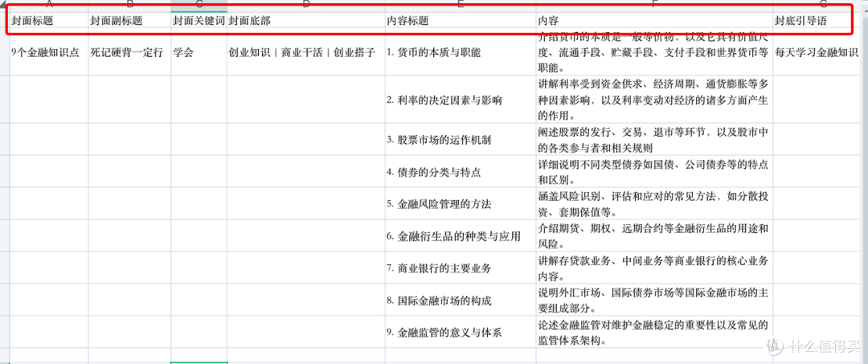Screen dimensions: 868x364
Task: Click the 内容标题 header cell
Action: click(x=461, y=20)
